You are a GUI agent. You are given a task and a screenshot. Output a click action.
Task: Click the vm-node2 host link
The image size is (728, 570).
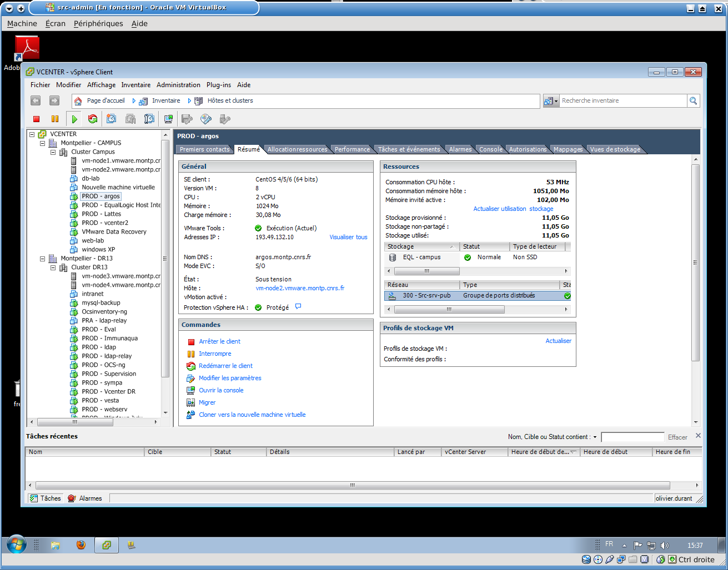[300, 288]
